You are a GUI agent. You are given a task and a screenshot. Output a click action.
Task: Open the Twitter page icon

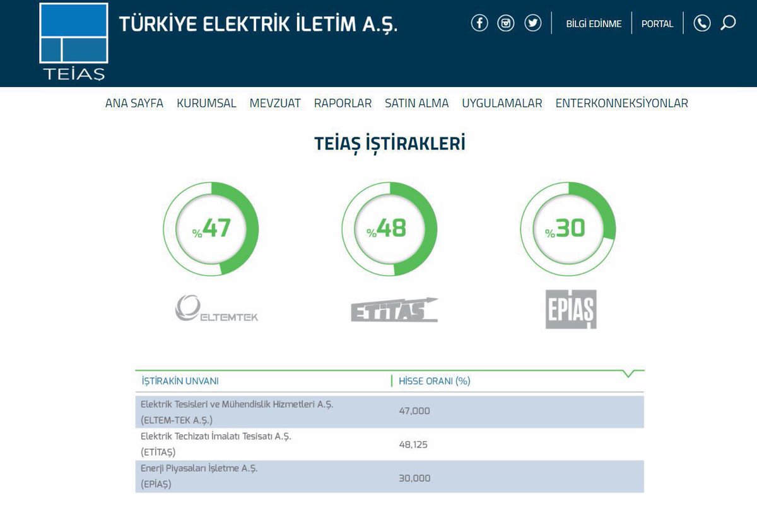(x=533, y=23)
